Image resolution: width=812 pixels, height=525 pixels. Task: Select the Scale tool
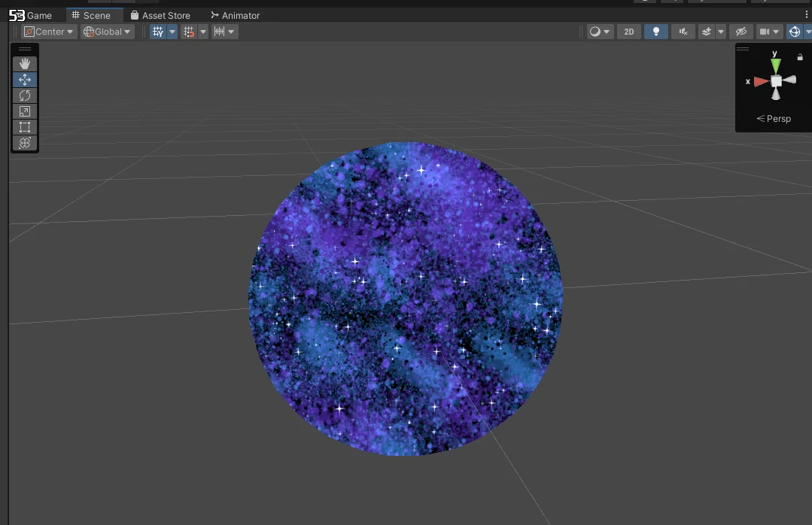[x=24, y=111]
